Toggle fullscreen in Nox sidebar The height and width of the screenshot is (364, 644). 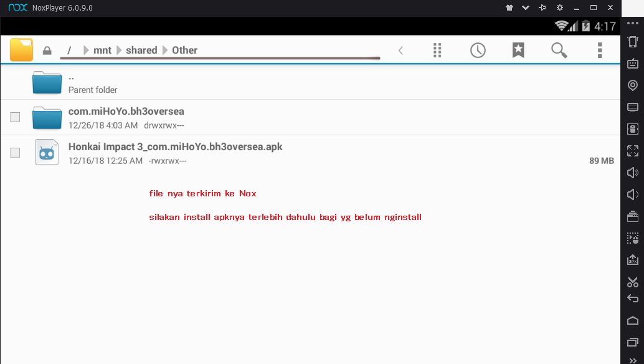pyautogui.click(x=633, y=151)
